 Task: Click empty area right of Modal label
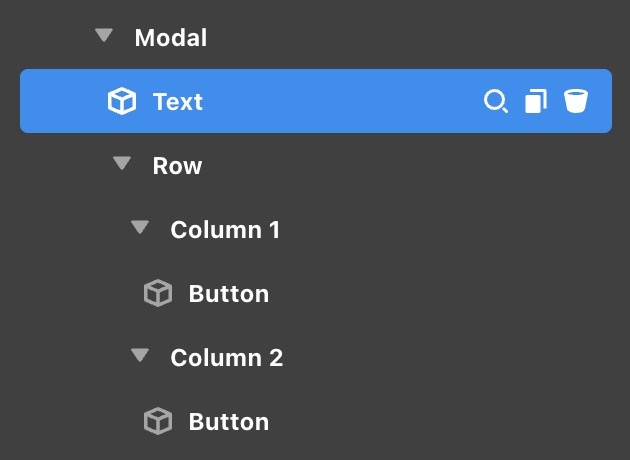coord(400,38)
